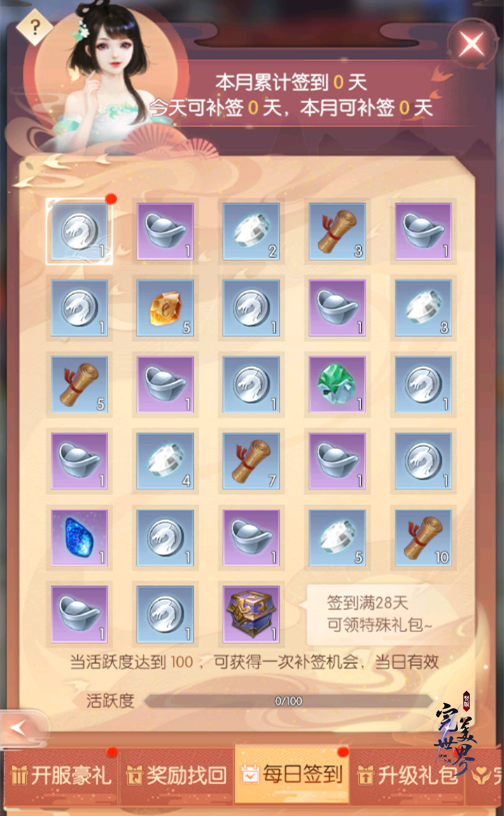Choose the scroll reward with quantity 10
The width and height of the screenshot is (504, 816).
coord(423,538)
